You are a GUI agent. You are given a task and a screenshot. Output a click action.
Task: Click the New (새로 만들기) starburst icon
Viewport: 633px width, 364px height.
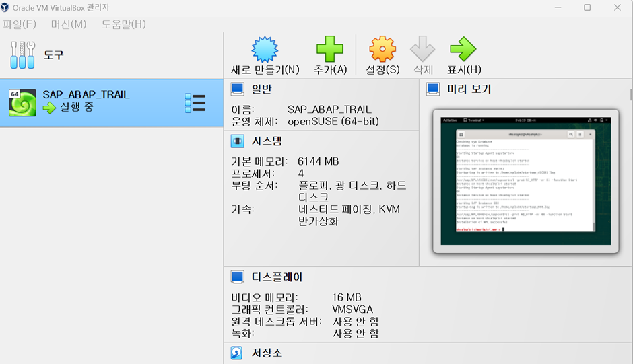265,49
